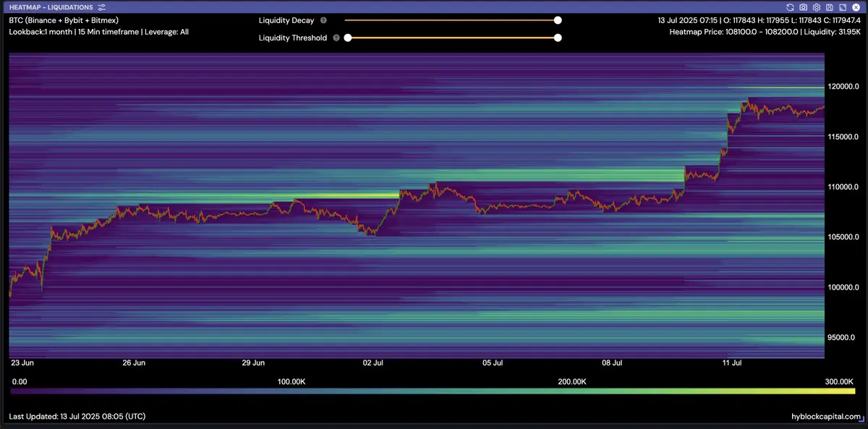Click the 23 Jun date axis label

[22, 362]
